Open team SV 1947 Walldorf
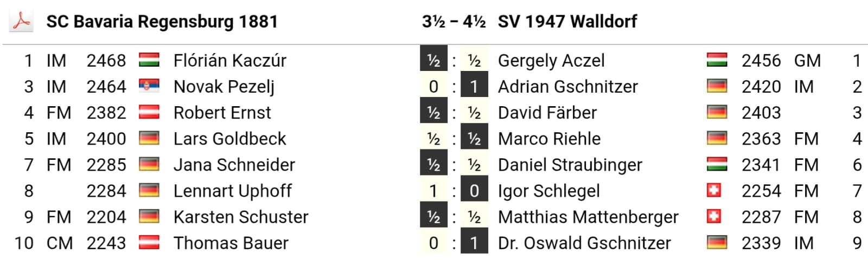 (x=567, y=22)
